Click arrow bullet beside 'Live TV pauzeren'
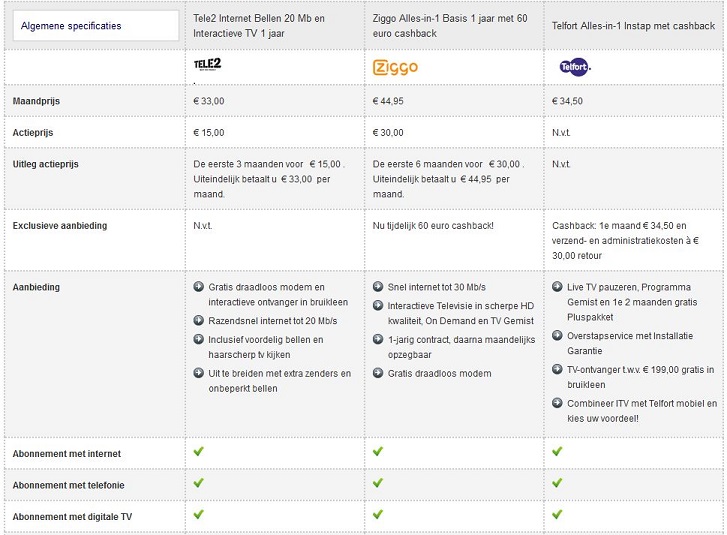This screenshot has height=535, width=727. point(557,287)
